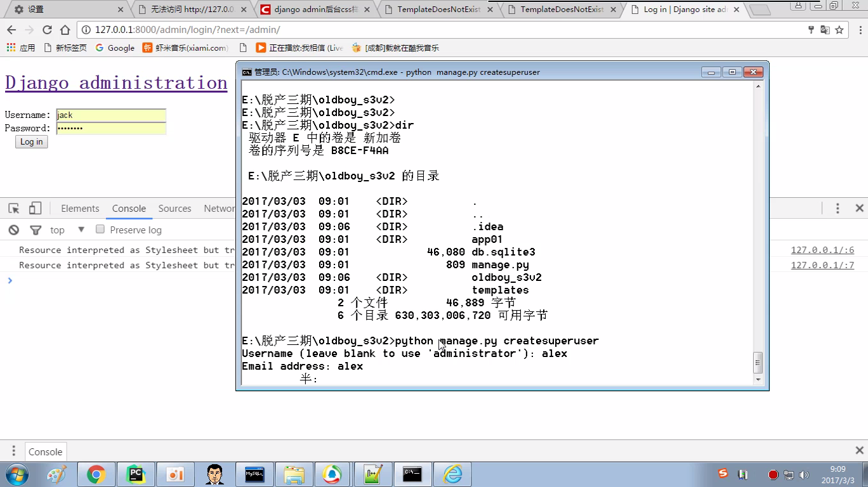Switch to django admin后台css tab
Screen dimensions: 868x487
point(314,10)
